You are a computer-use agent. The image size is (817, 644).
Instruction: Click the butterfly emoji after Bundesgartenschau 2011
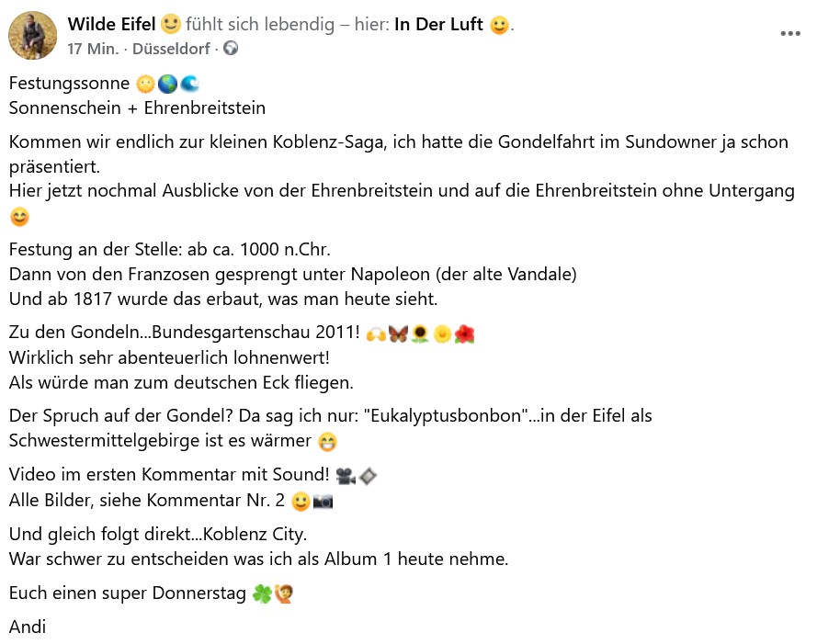398,334
